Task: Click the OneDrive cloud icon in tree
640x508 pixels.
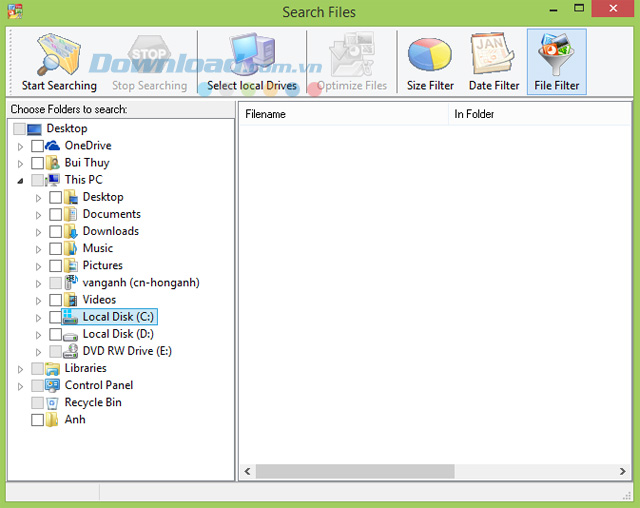Action: tap(52, 145)
